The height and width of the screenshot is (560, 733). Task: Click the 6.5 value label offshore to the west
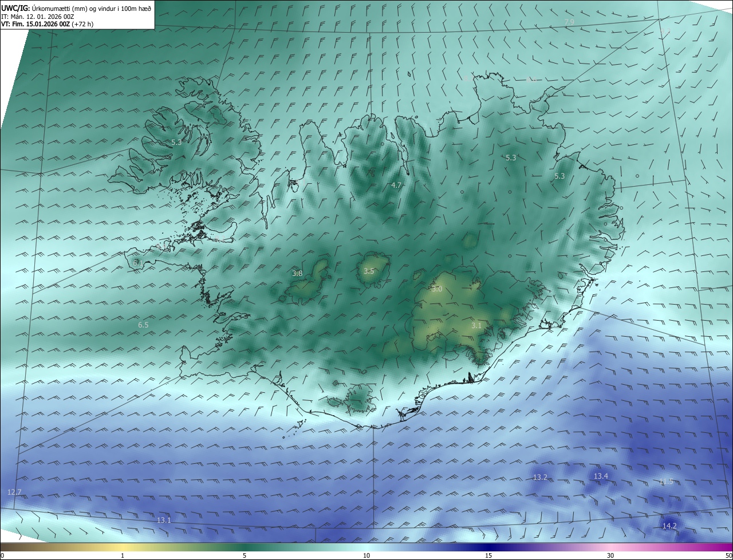143,325
